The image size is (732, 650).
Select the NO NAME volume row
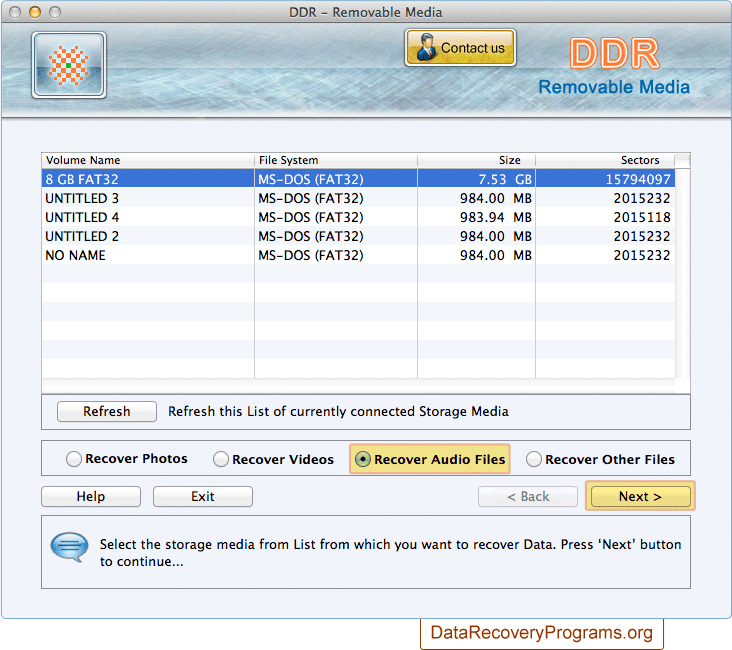(x=358, y=255)
